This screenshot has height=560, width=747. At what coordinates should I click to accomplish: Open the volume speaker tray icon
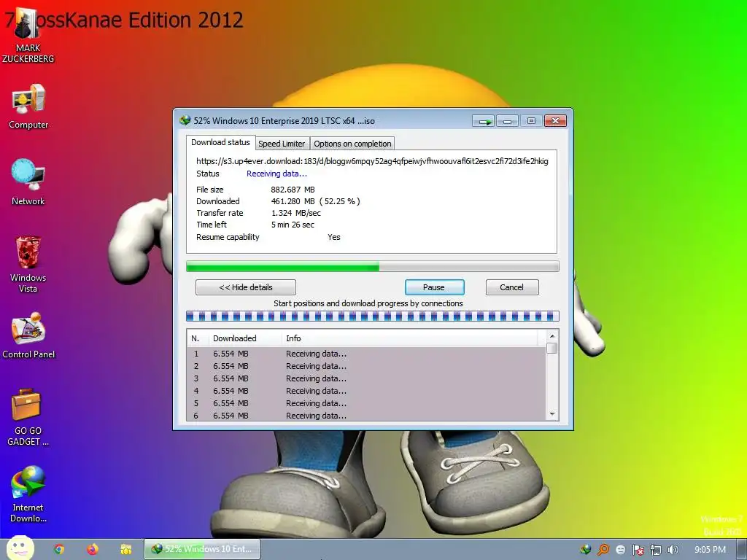pyautogui.click(x=673, y=550)
